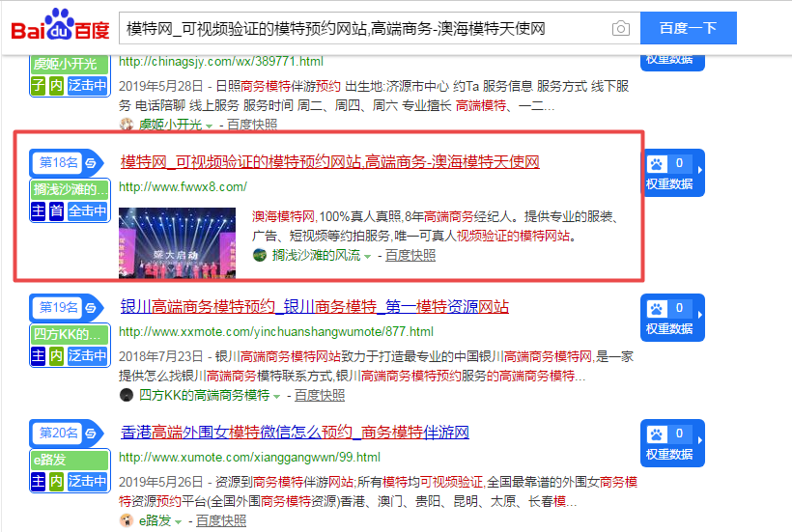Expand arrow on 第20名 权重数据 box
This screenshot has height=532, width=792.
pos(699,440)
